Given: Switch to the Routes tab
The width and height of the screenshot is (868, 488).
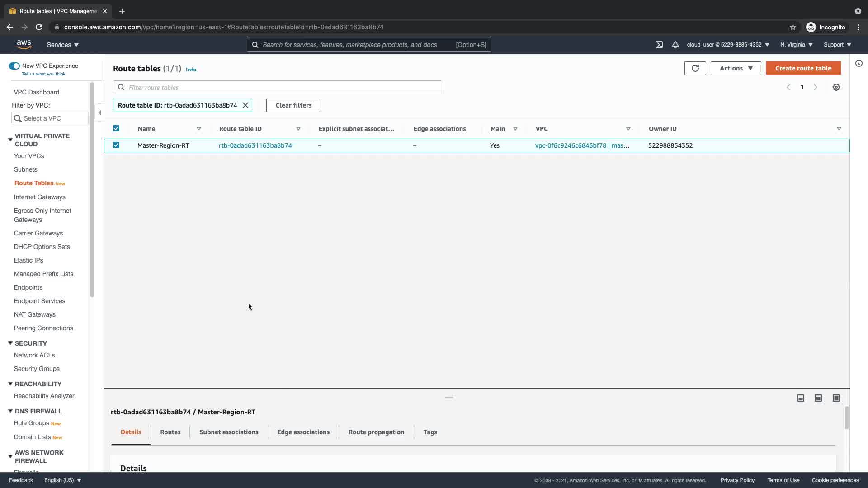Looking at the screenshot, I should (170, 432).
